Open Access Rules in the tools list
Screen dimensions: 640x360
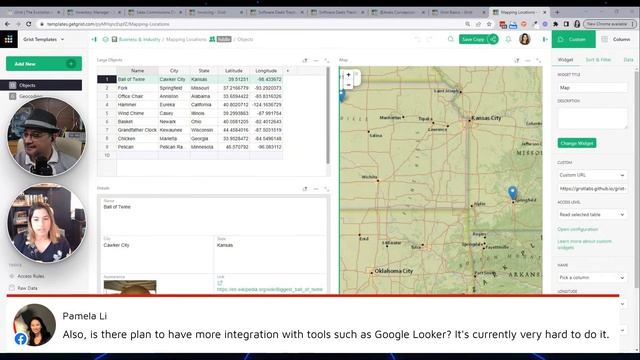pyautogui.click(x=31, y=276)
